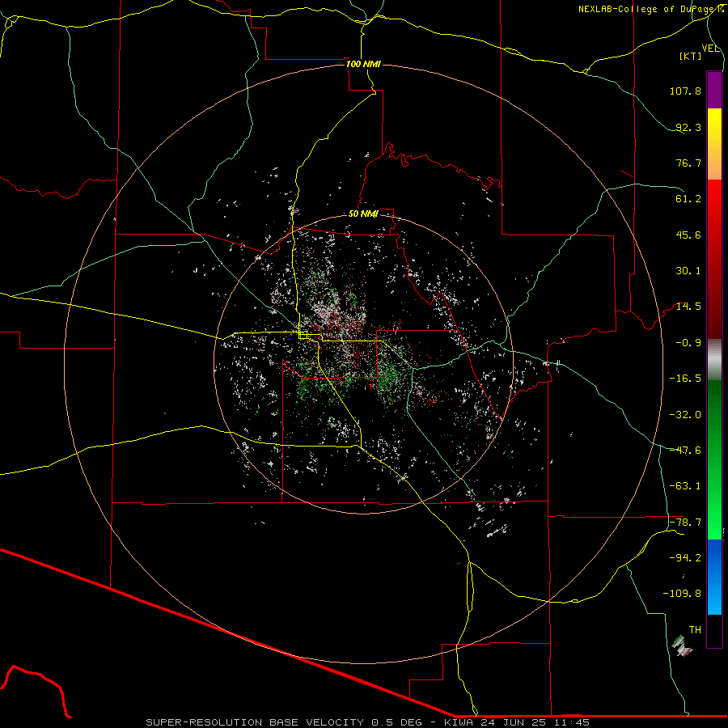Click the 76.7 scale value
This screenshot has width=728, height=728.
[688, 163]
